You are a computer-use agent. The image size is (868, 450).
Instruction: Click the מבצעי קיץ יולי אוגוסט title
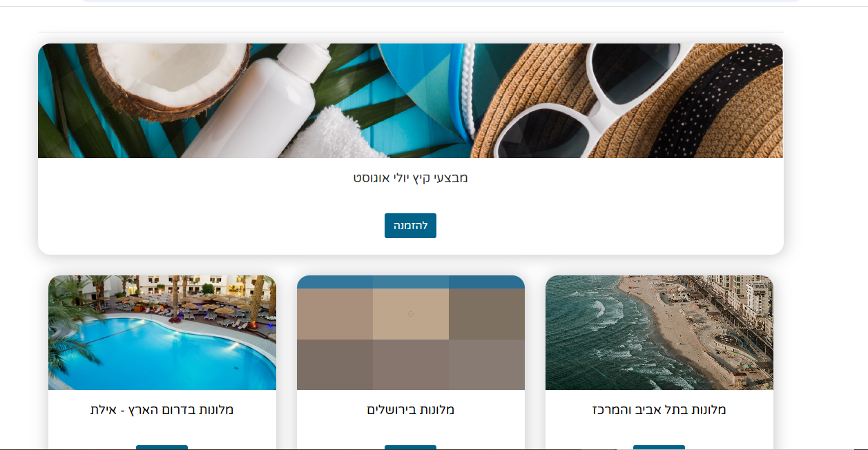(410, 177)
